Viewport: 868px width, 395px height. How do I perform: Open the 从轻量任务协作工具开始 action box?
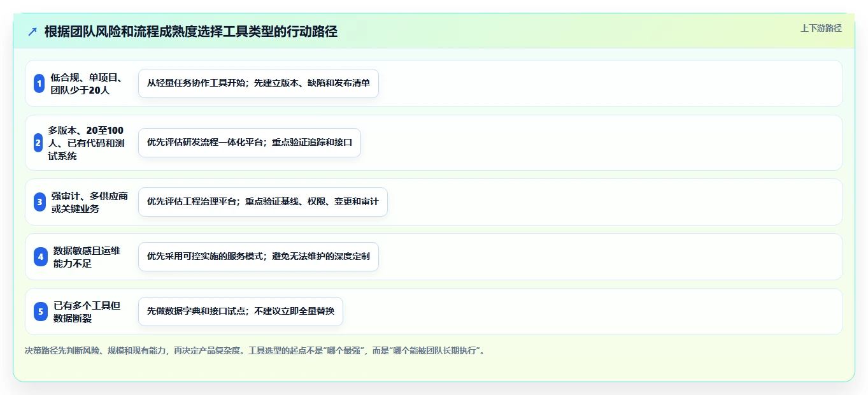259,83
